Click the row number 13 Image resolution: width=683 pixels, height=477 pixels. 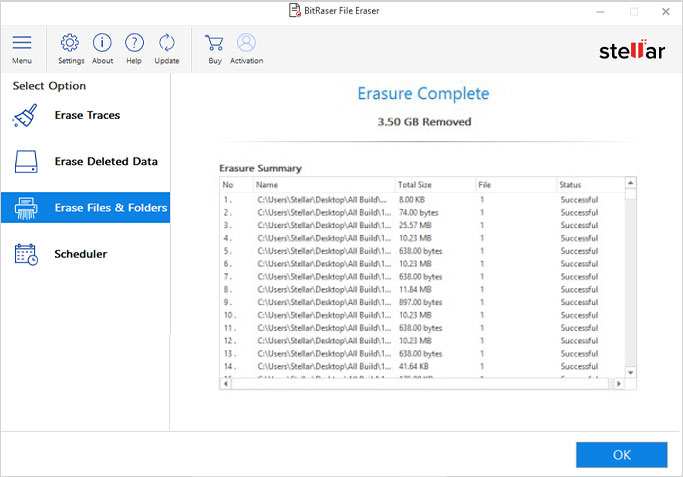click(x=230, y=354)
